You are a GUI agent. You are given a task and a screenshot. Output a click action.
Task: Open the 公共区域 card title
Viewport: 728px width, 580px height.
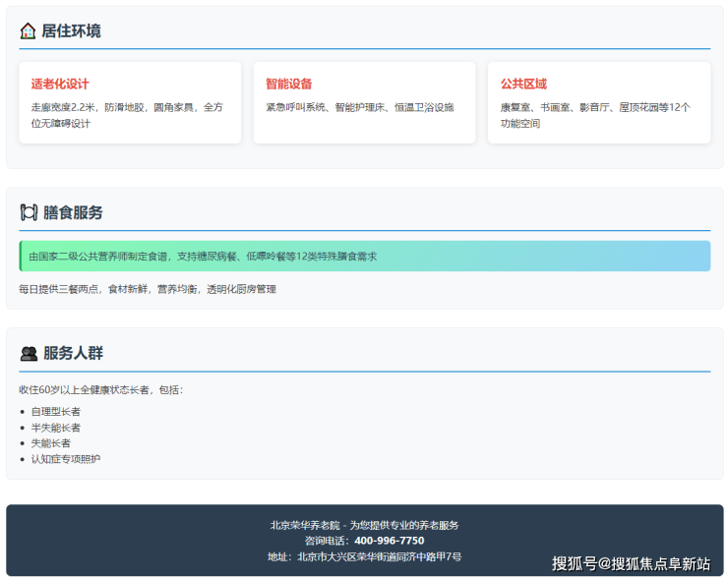[522, 84]
